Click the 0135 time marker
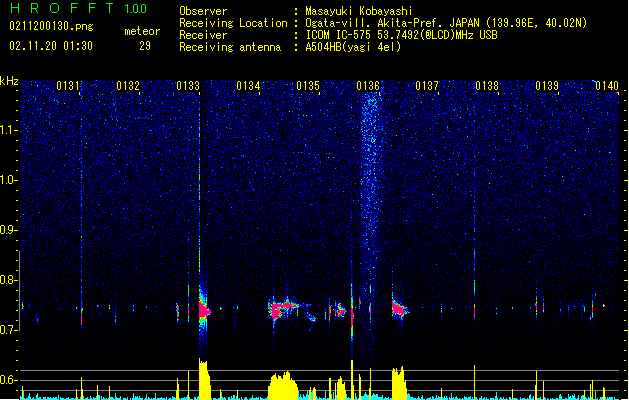Viewport: 629px width, 400px height. (x=308, y=86)
